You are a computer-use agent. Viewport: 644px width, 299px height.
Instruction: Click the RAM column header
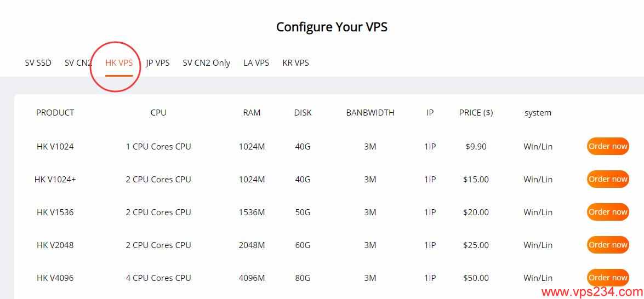tap(252, 113)
